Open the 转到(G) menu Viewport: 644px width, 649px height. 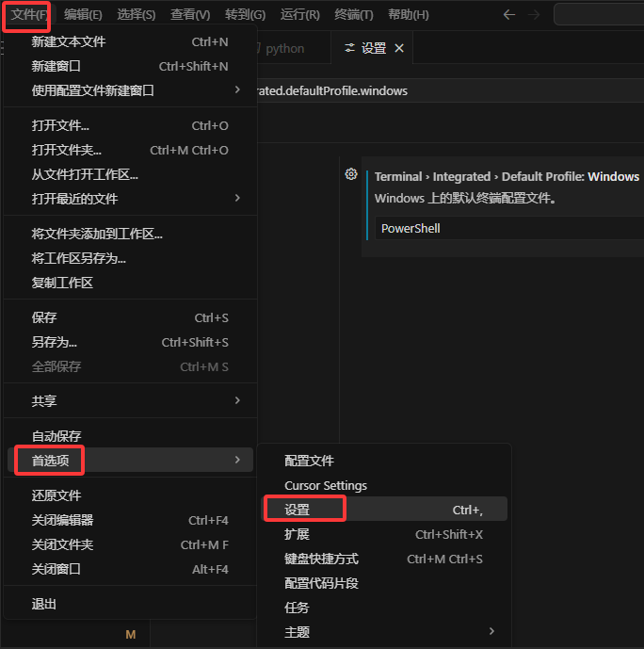(x=245, y=15)
